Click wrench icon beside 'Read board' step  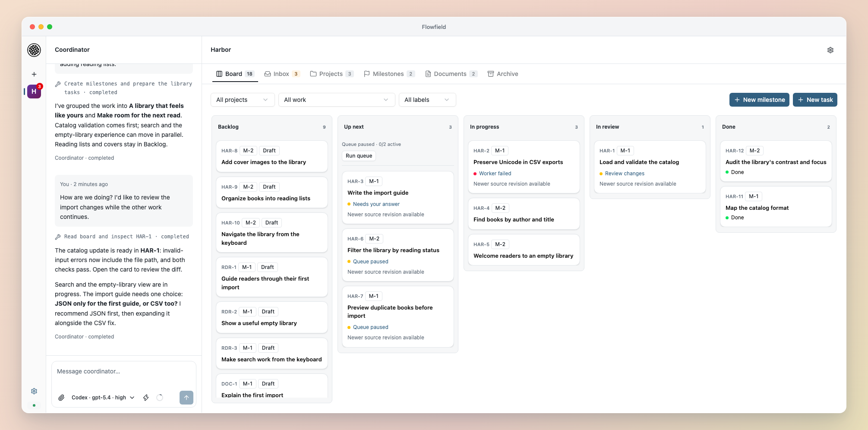click(x=58, y=237)
